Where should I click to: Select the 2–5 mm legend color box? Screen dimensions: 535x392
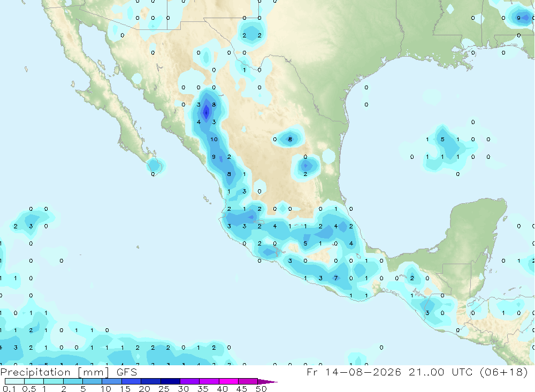[73, 381]
